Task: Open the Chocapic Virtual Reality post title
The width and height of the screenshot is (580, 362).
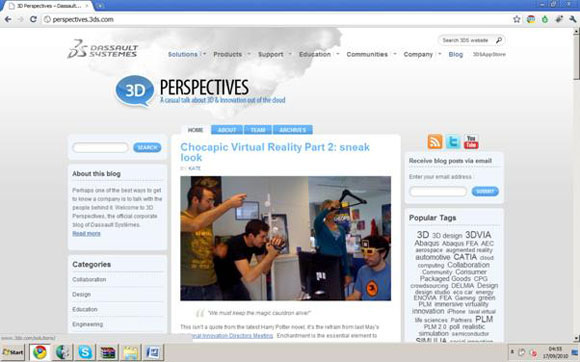Action: 275,152
